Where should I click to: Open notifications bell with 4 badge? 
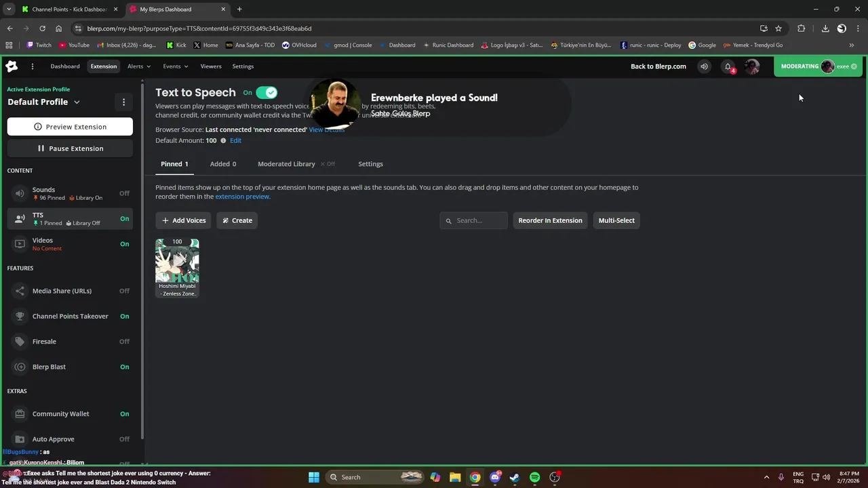(728, 66)
